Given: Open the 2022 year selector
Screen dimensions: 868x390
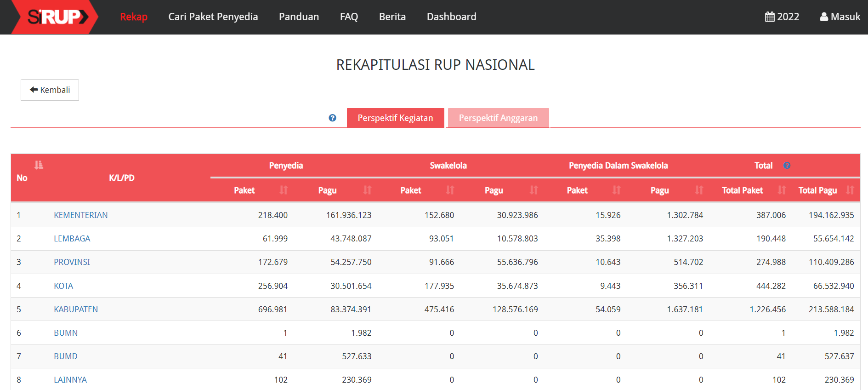Looking at the screenshot, I should [782, 17].
